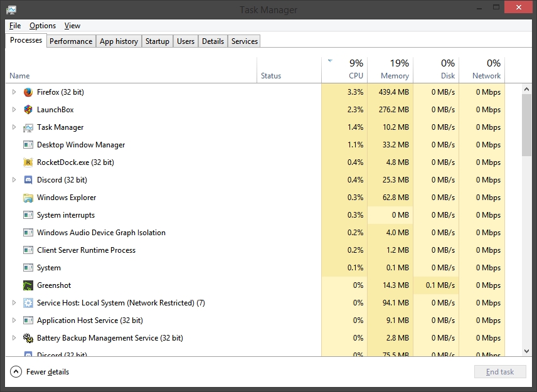537x392 pixels.
Task: Click the Desktop Window Manager icon
Action: (x=28, y=145)
